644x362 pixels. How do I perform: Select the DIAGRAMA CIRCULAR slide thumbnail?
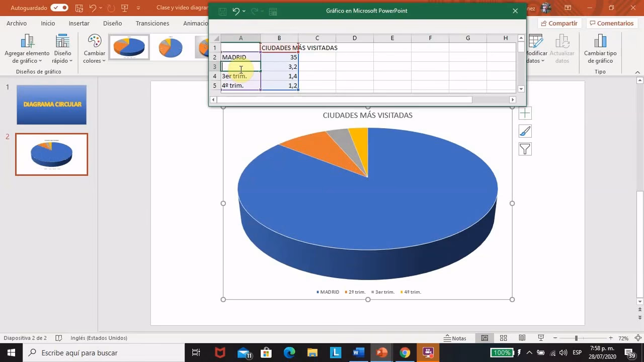(51, 105)
